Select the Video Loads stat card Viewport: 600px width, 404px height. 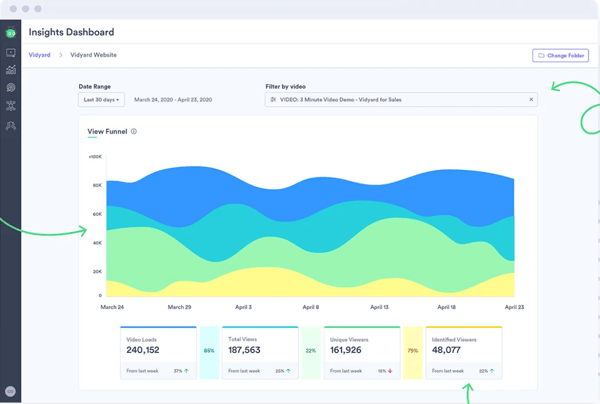pyautogui.click(x=158, y=353)
